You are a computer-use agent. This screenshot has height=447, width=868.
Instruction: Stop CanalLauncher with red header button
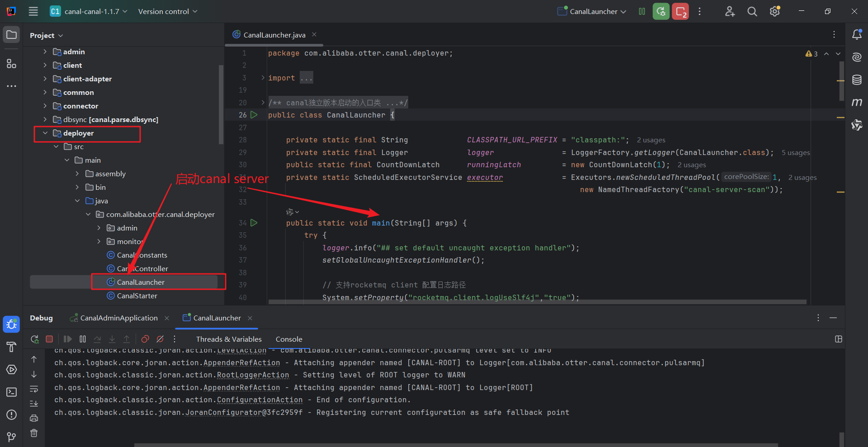click(680, 11)
